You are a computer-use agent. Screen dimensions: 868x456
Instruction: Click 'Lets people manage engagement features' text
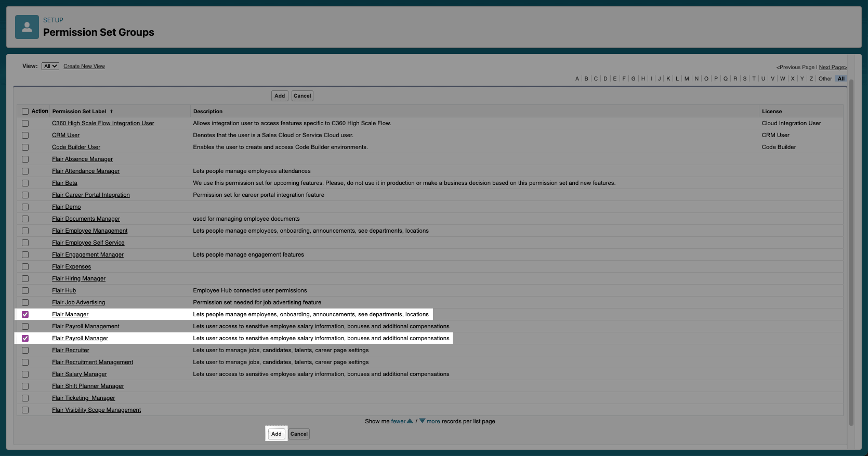click(248, 254)
